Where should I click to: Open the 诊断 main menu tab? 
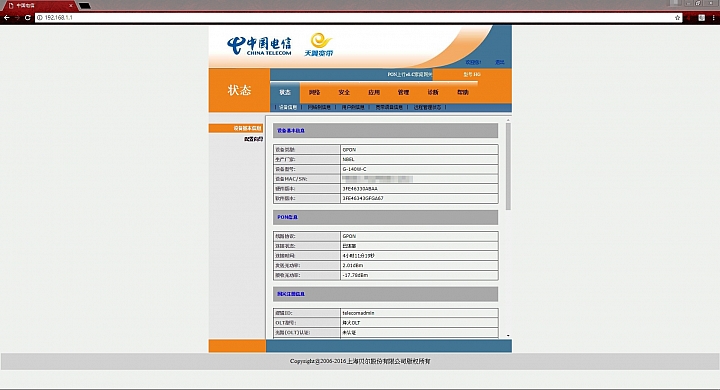[433, 92]
